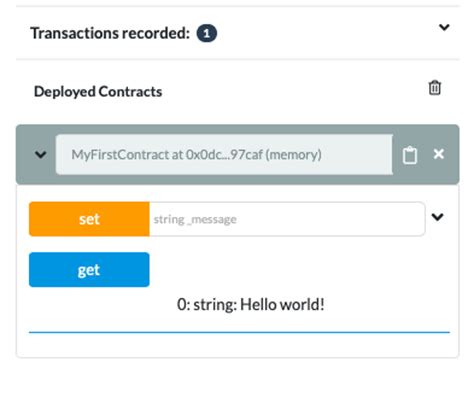Screen dimensions: 474x397
Task: Collapse the MyFirstContract instance chevron
Action: click(x=41, y=155)
